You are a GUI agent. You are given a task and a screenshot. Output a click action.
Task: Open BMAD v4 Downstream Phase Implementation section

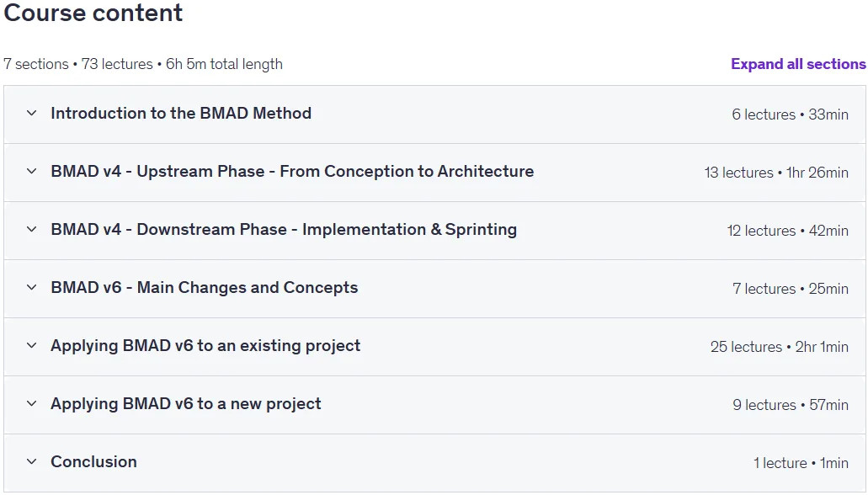[x=284, y=230]
